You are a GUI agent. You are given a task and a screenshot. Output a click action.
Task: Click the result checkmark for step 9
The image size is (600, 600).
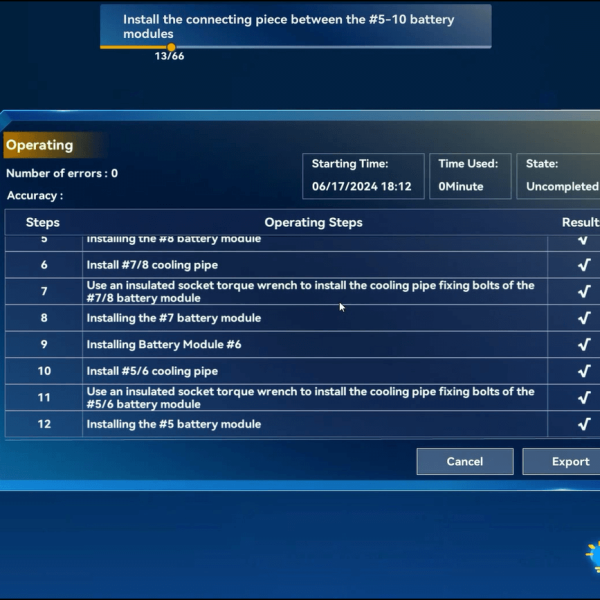click(584, 345)
